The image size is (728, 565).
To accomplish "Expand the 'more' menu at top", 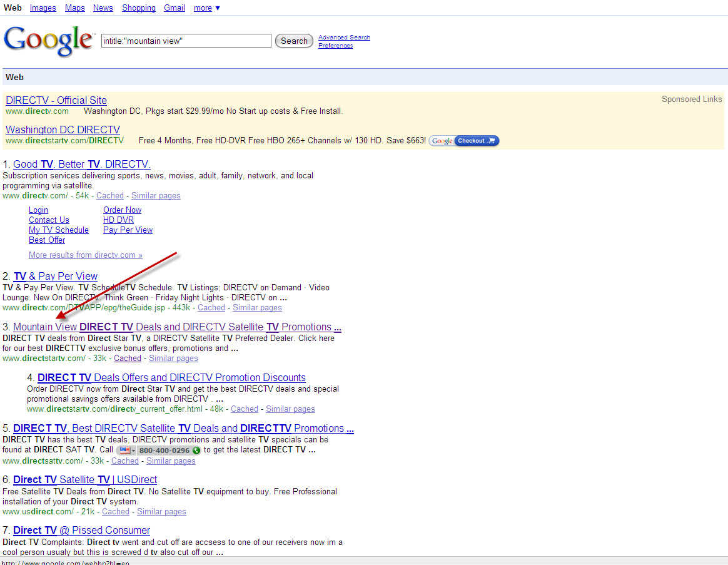I will (206, 8).
